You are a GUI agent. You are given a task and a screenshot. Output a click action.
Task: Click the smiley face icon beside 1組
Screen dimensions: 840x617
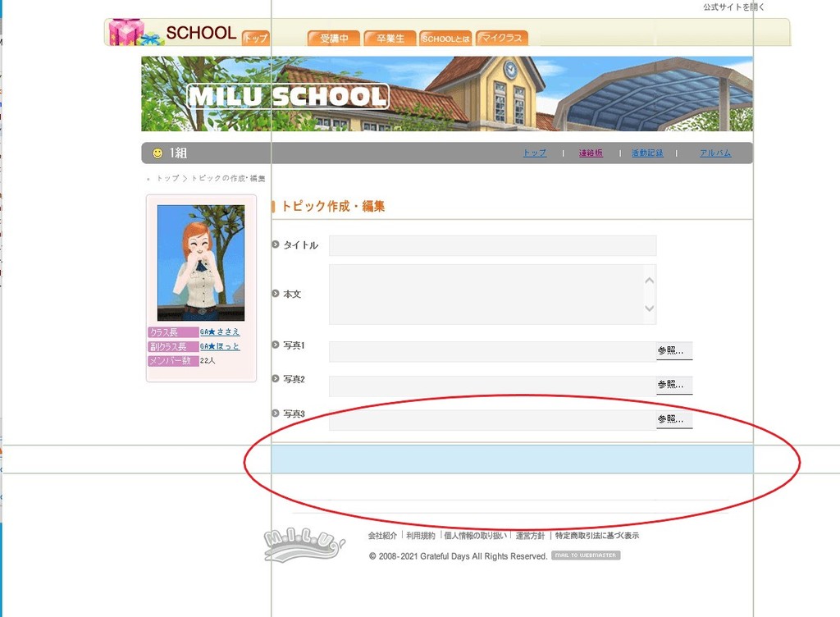[157, 153]
